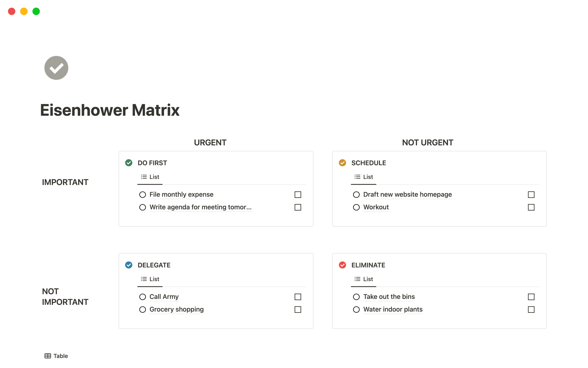Check the box next to Take out the bins
The height and width of the screenshot is (368, 588).
pyautogui.click(x=531, y=297)
